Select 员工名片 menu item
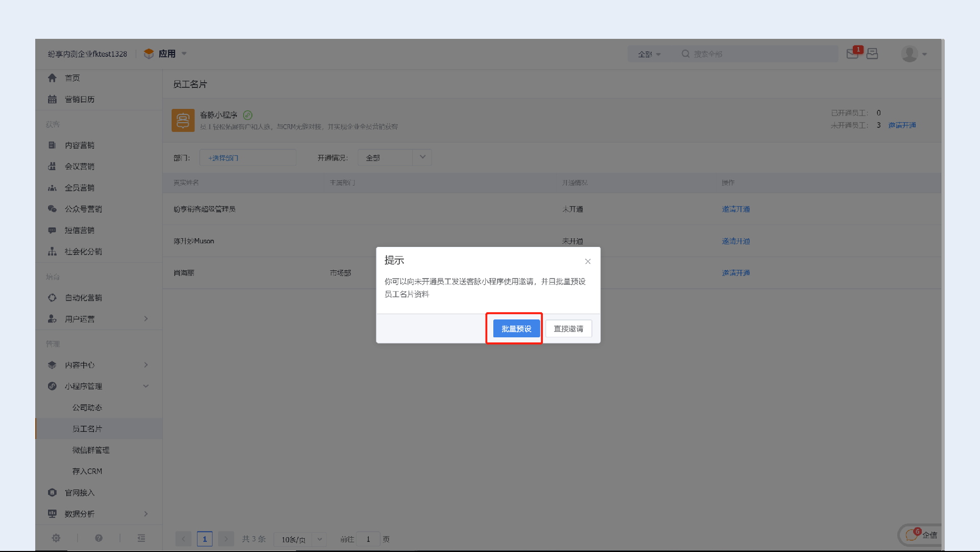The height and width of the screenshot is (552, 980). tap(87, 429)
